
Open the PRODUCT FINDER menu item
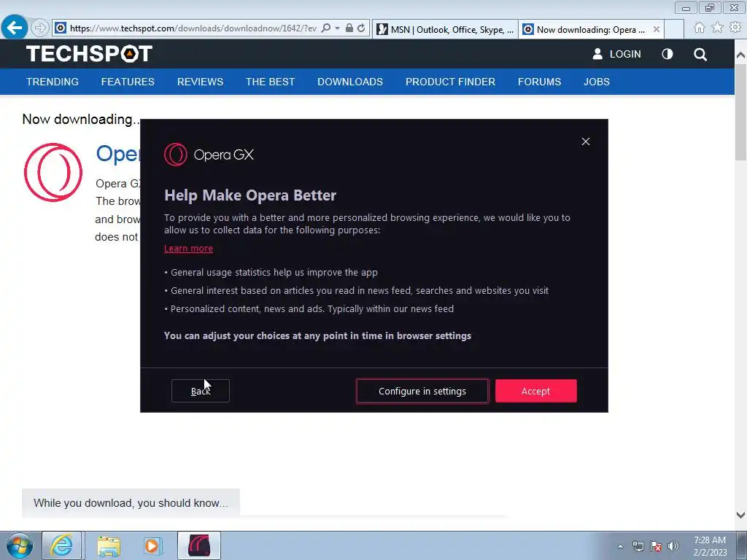point(450,82)
